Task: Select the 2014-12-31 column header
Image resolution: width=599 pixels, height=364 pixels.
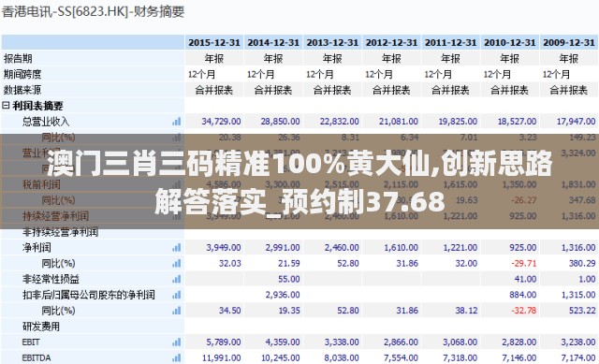Action: pos(273,42)
